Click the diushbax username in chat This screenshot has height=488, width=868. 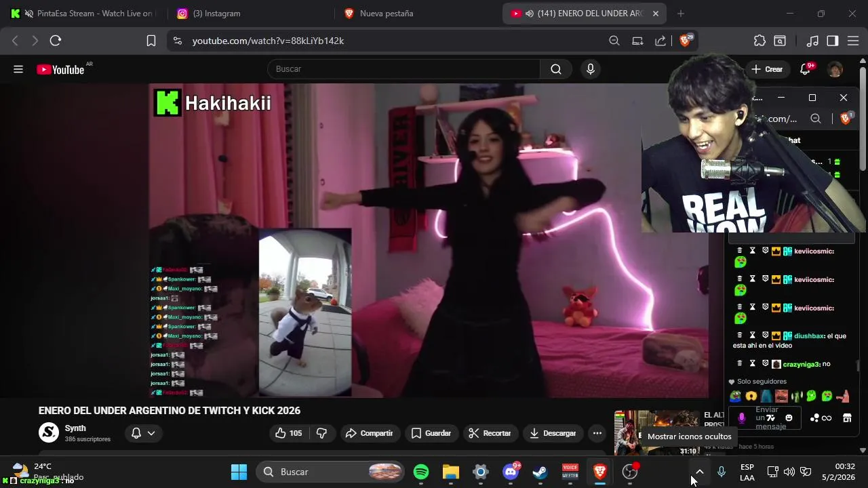click(809, 335)
